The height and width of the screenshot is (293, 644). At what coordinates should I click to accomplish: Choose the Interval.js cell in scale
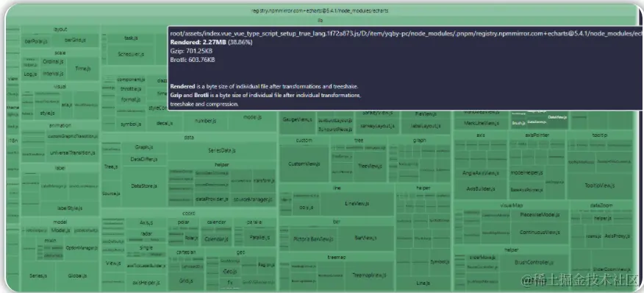(x=53, y=74)
